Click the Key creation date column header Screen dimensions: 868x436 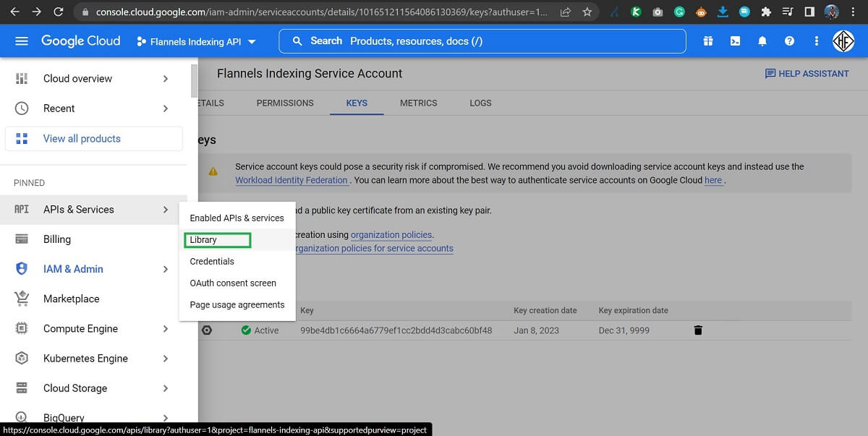pyautogui.click(x=545, y=310)
